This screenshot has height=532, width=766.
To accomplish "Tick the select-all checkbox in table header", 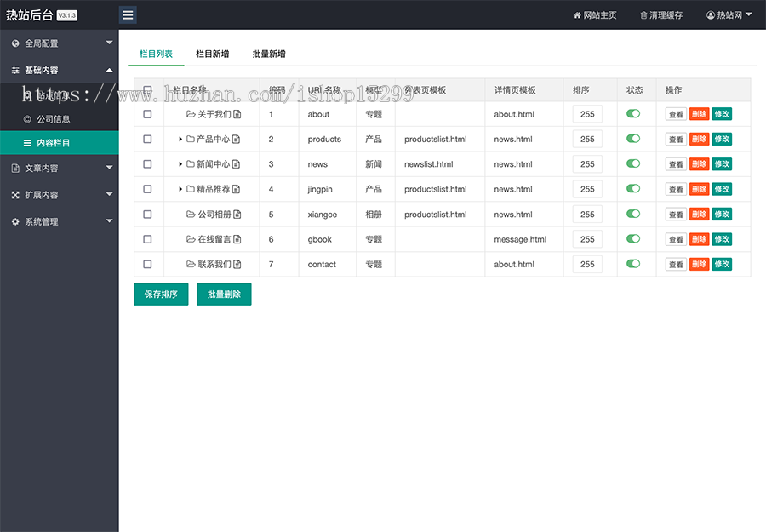I will pyautogui.click(x=147, y=90).
